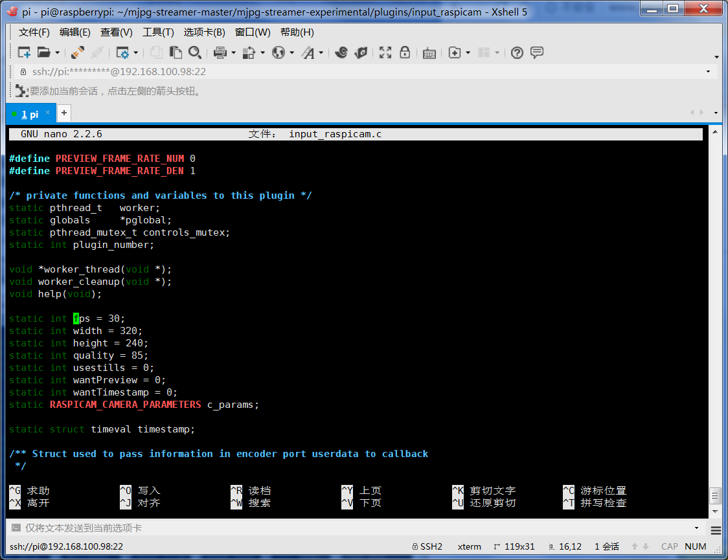The height and width of the screenshot is (560, 728).
Task: Expand the color scheme dropdown arrow
Action: (262, 53)
